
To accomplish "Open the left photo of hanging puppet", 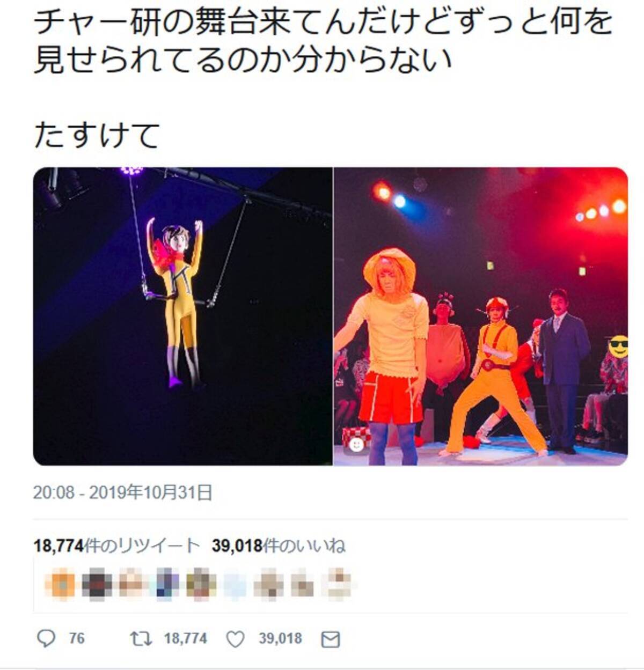I will click(x=182, y=316).
